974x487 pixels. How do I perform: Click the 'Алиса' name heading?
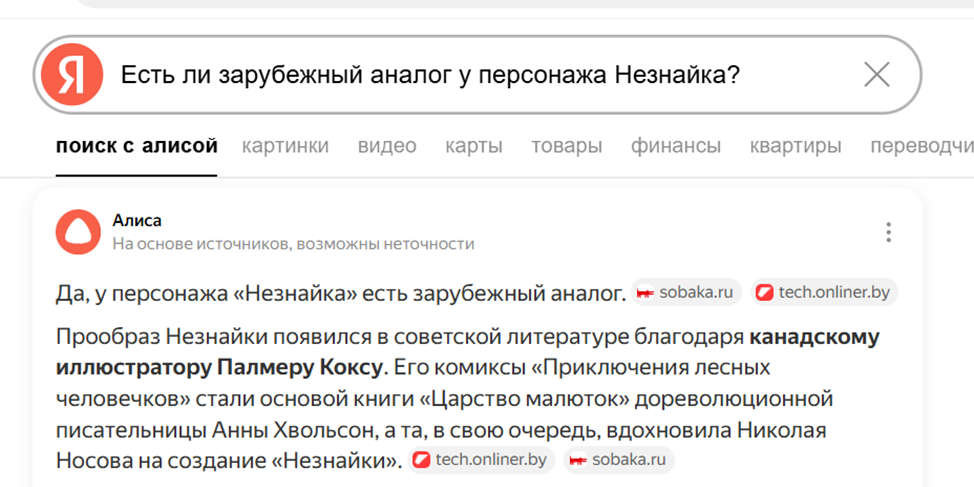click(137, 221)
